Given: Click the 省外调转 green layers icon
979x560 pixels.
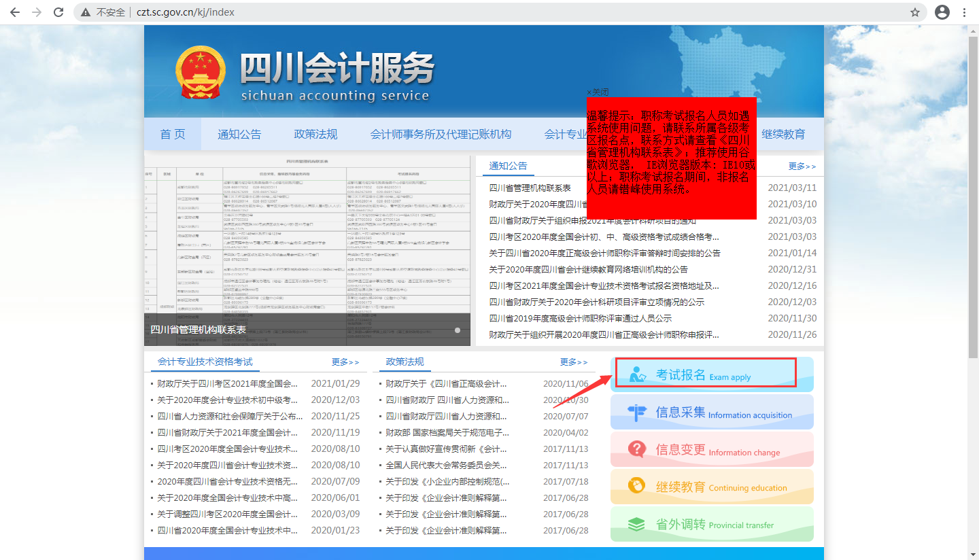Looking at the screenshot, I should pyautogui.click(x=636, y=524).
